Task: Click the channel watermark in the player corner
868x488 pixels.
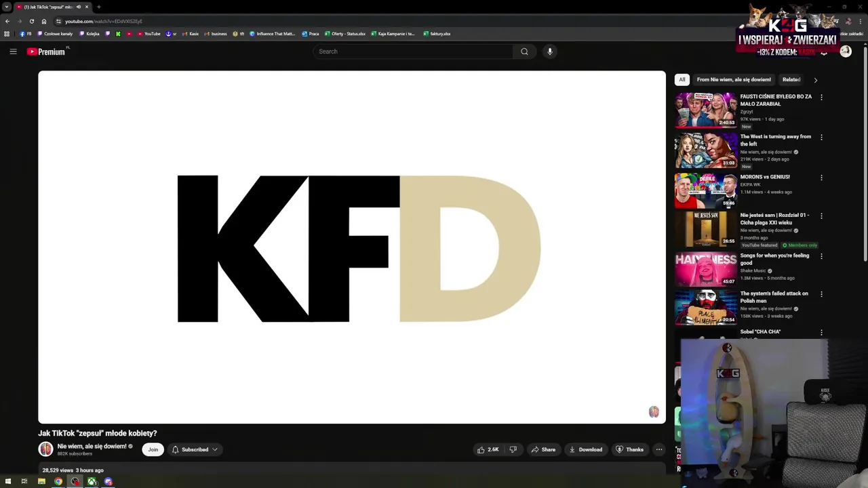Action: tap(654, 411)
